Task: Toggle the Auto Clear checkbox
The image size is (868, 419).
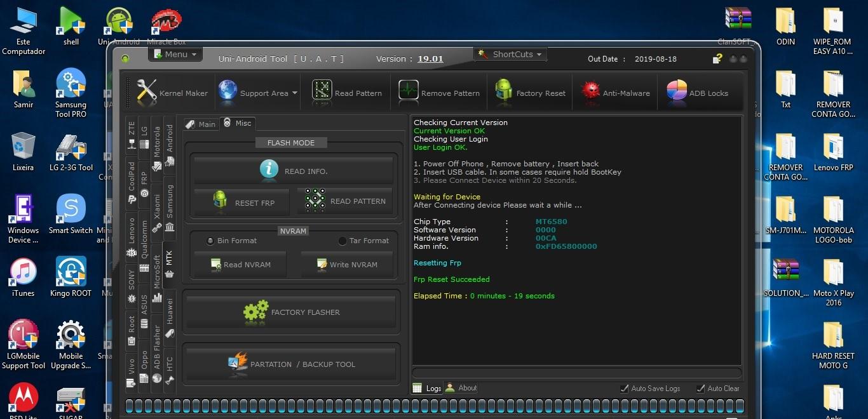Action: coord(718,389)
